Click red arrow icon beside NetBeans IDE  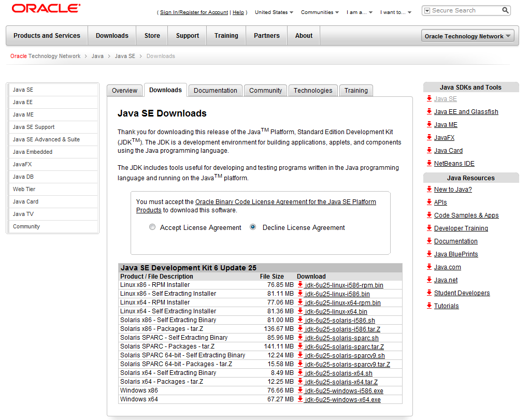pyautogui.click(x=429, y=163)
